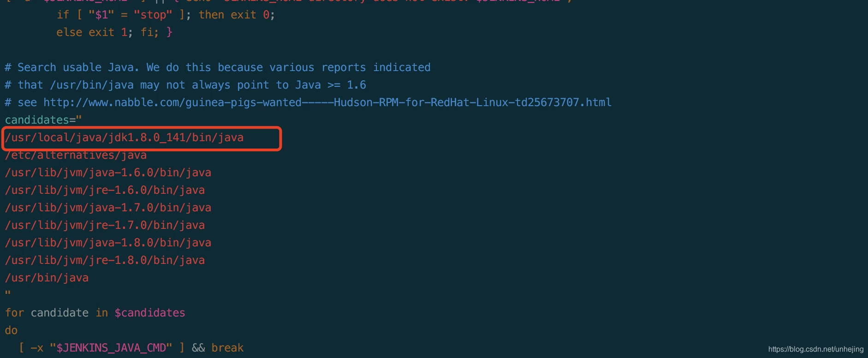Click the /usr/lib/jvm/java-1.6.0/bin/java line

point(108,173)
